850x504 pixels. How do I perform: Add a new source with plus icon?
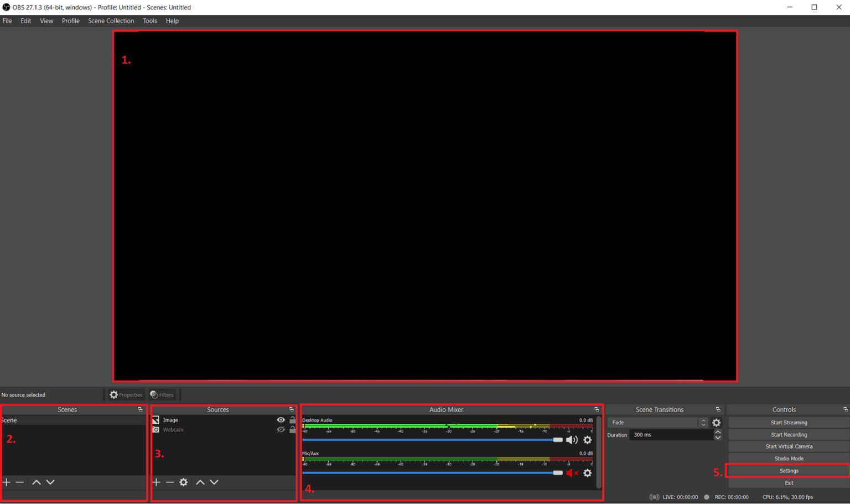[156, 482]
